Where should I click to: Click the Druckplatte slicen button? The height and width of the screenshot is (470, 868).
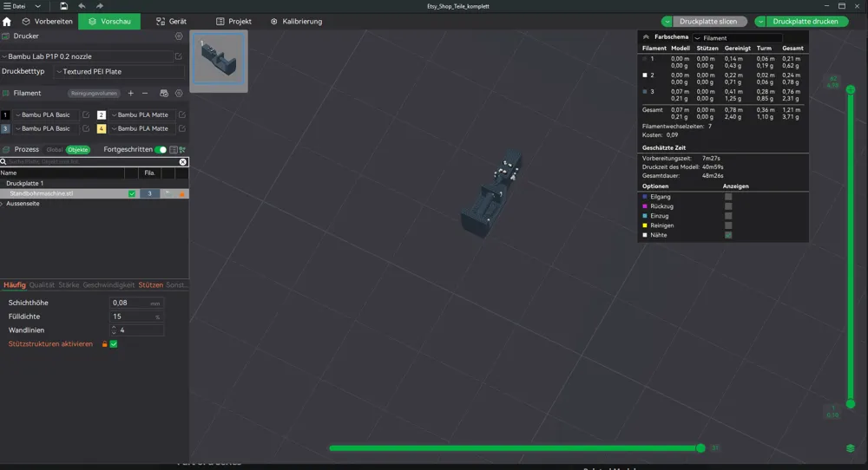[x=708, y=22]
